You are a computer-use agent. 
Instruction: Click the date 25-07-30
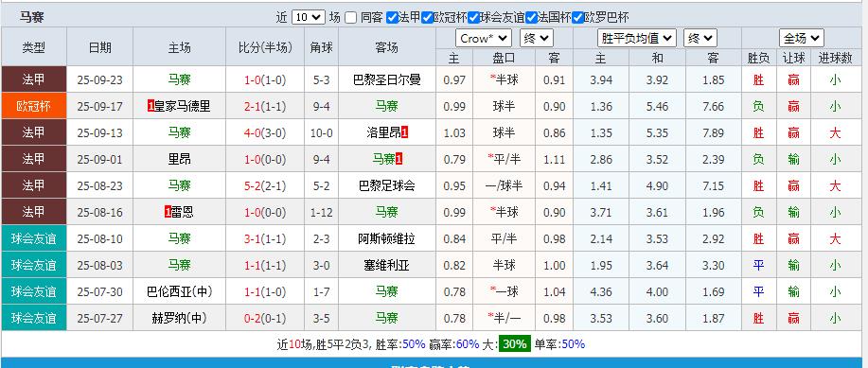pos(99,292)
